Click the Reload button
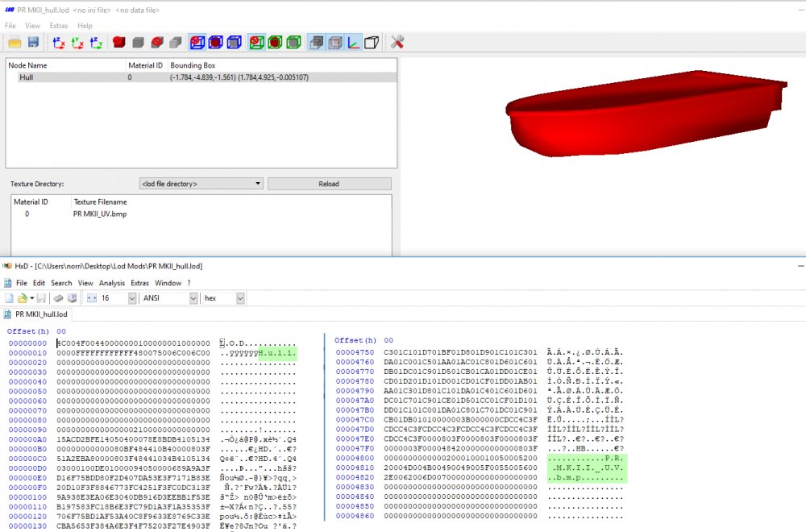The height and width of the screenshot is (532, 806). (329, 184)
